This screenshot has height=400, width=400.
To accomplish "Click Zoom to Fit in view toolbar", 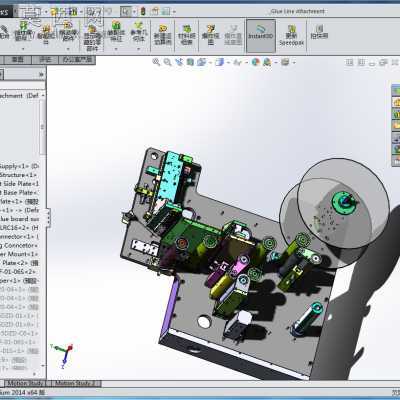I will coord(156,62).
